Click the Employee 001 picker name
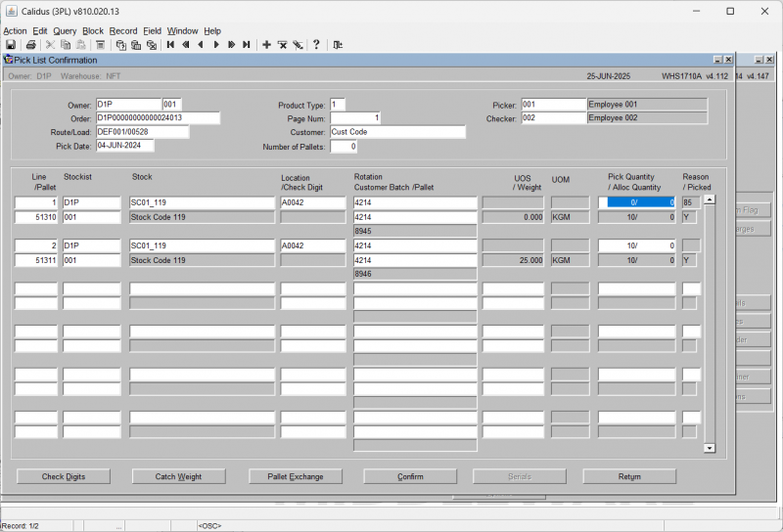This screenshot has width=783, height=532. 647,105
